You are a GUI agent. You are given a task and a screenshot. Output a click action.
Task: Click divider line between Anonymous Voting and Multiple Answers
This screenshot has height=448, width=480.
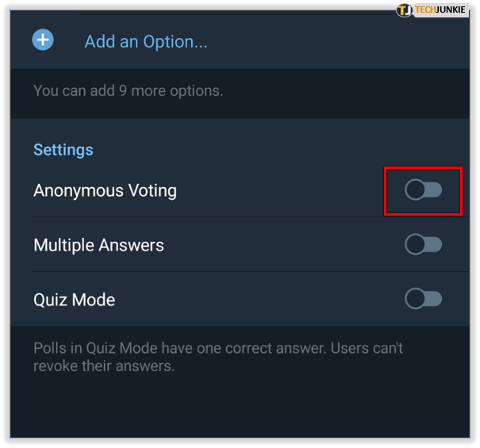[x=238, y=217]
